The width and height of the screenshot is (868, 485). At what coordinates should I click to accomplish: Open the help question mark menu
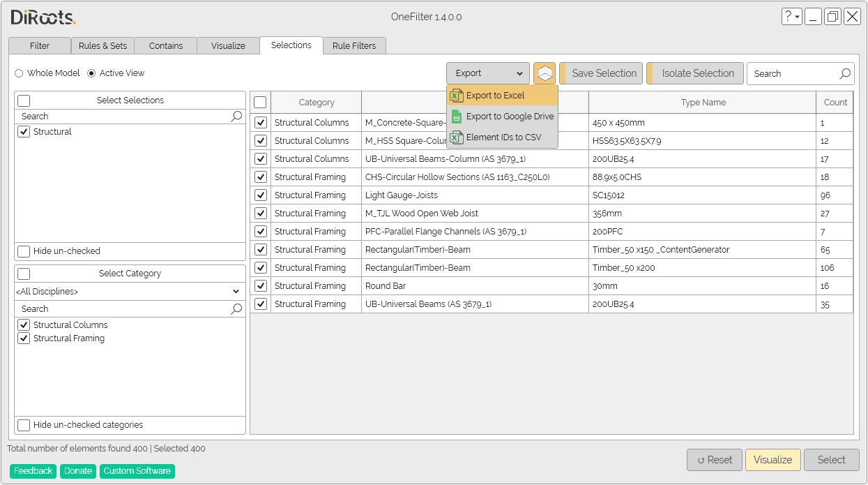point(791,17)
